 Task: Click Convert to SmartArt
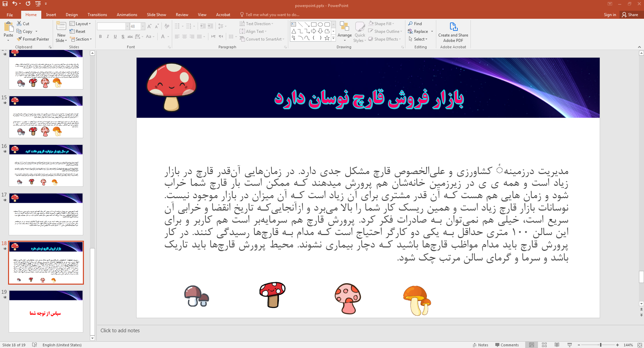pos(262,39)
